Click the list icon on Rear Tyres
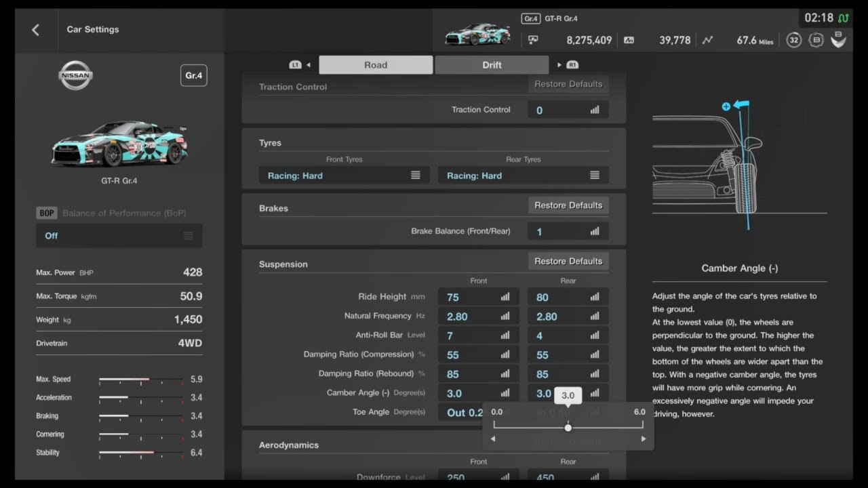The width and height of the screenshot is (868, 488). point(595,176)
